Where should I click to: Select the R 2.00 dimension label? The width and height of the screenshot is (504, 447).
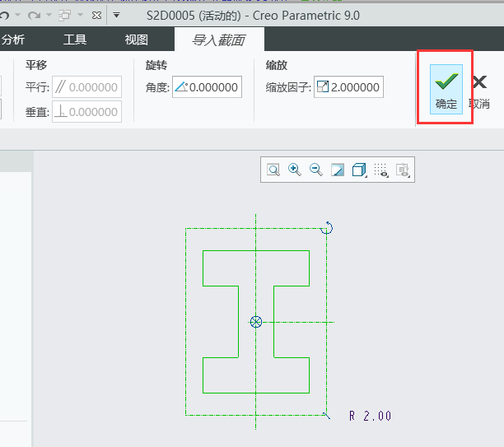[370, 416]
